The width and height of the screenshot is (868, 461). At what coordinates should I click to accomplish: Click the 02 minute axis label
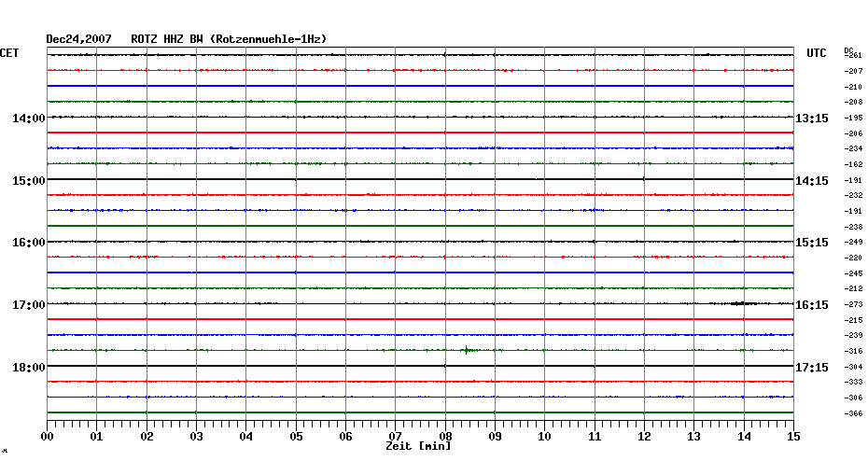point(147,437)
